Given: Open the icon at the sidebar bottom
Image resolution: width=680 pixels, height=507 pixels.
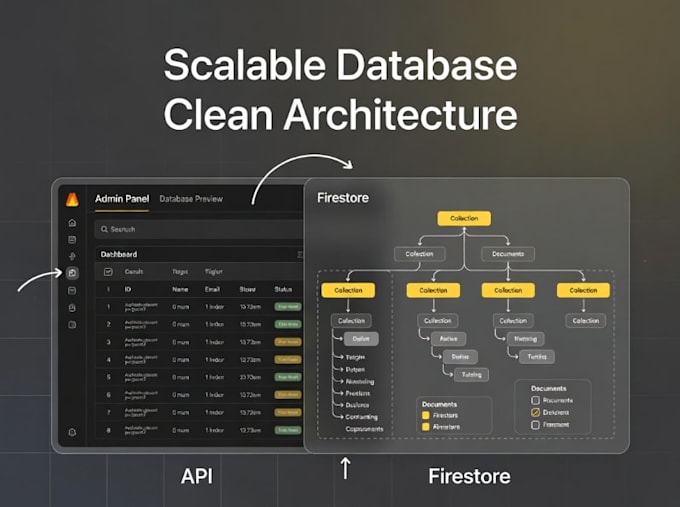Looking at the screenshot, I should pyautogui.click(x=72, y=432).
